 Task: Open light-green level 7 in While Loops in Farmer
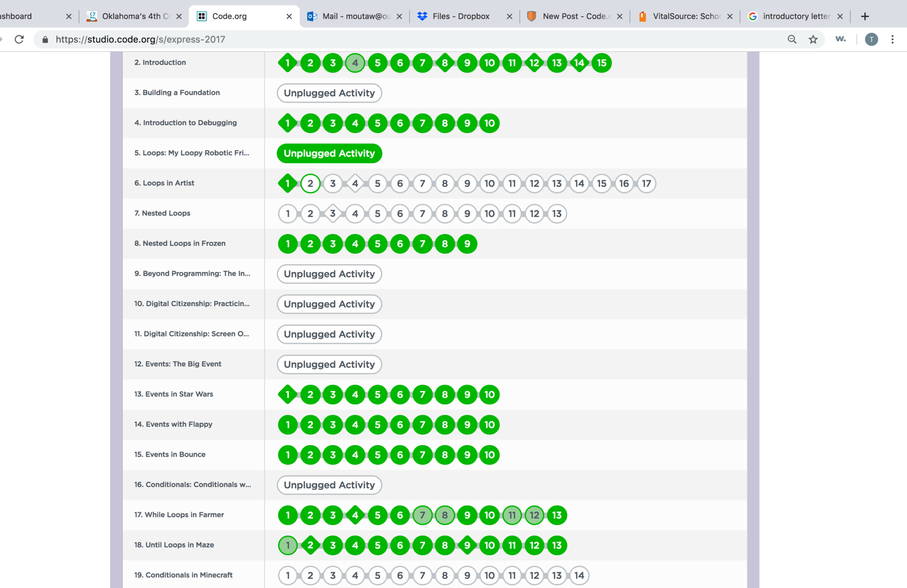pos(422,515)
